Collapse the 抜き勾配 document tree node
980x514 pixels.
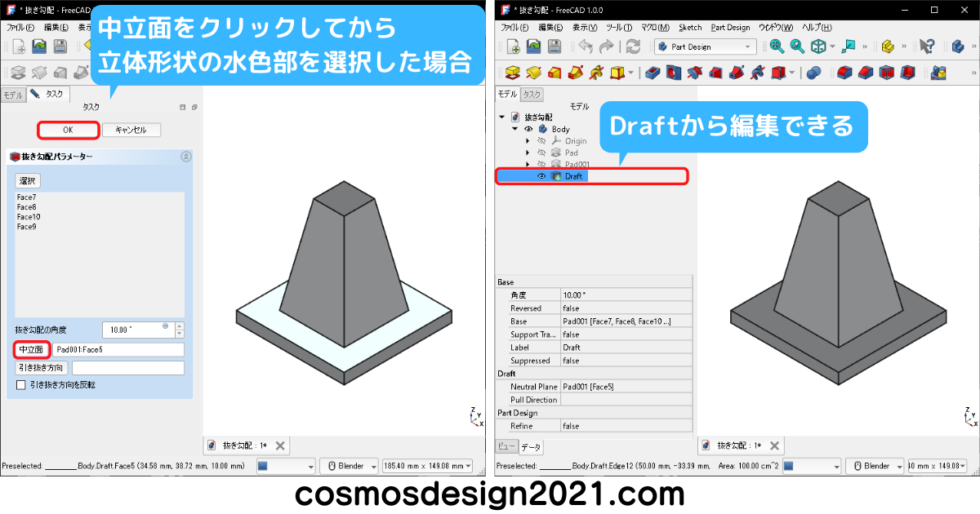(501, 117)
